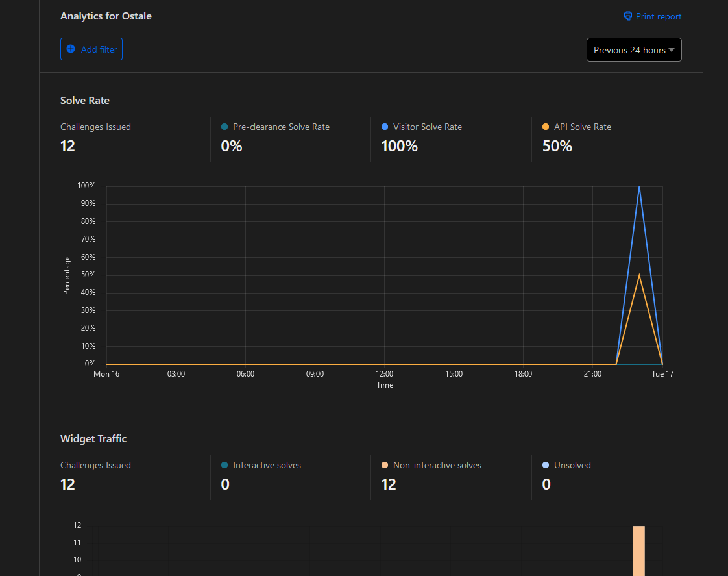Click the orange API Solve Rate peak
This screenshot has width=728, height=576.
point(639,275)
